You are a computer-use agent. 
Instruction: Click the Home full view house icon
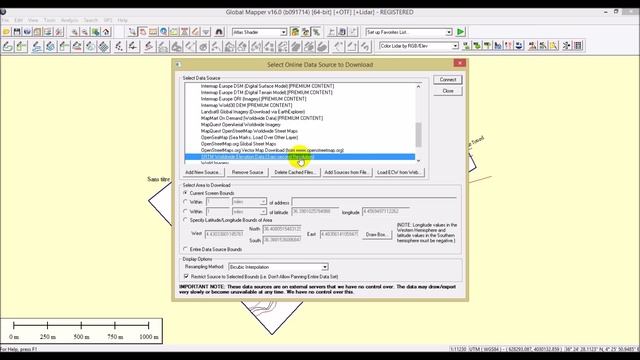[x=106, y=32]
